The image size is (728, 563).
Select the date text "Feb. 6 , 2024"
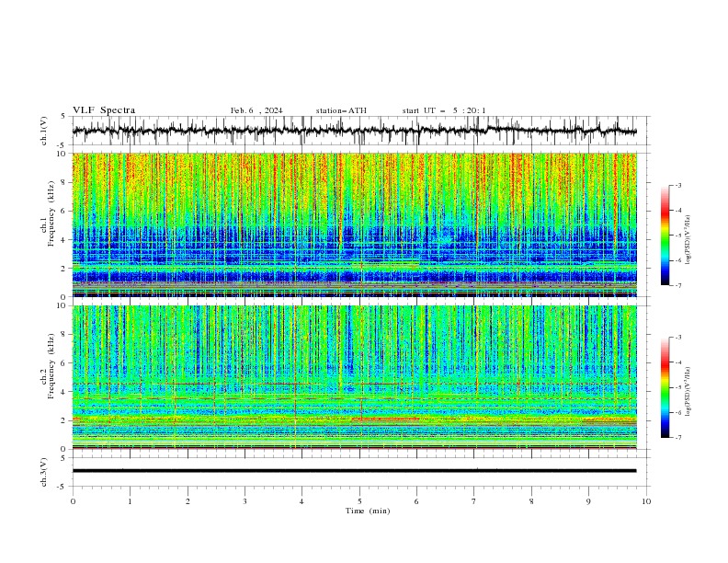(256, 110)
